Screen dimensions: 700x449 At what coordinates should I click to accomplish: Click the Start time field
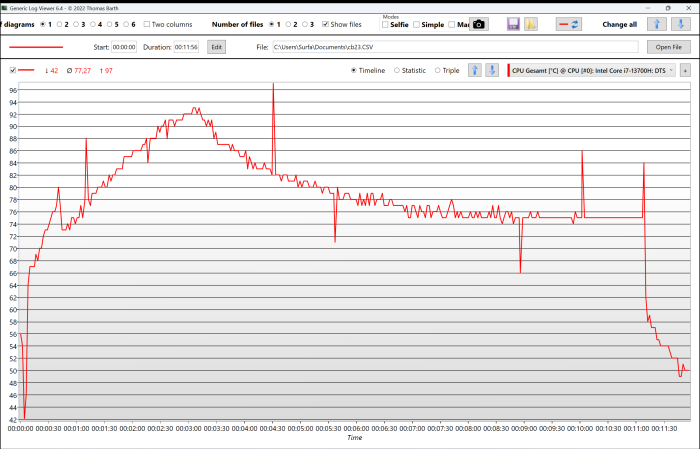[124, 47]
